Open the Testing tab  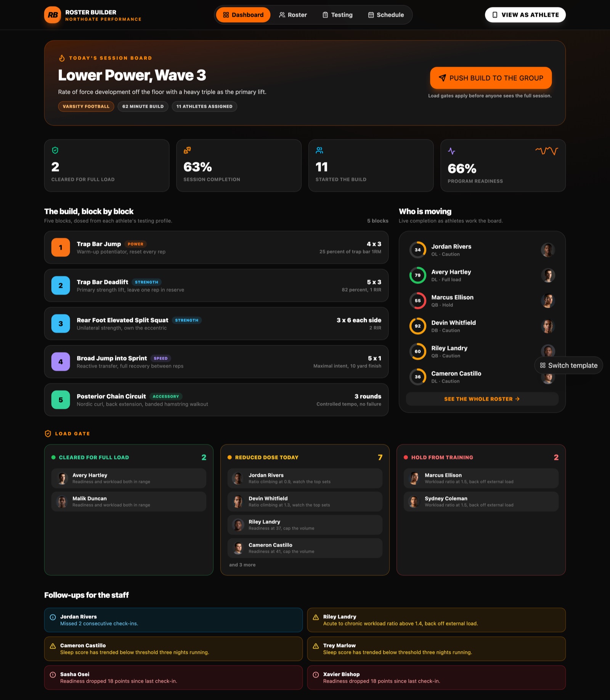click(x=337, y=15)
